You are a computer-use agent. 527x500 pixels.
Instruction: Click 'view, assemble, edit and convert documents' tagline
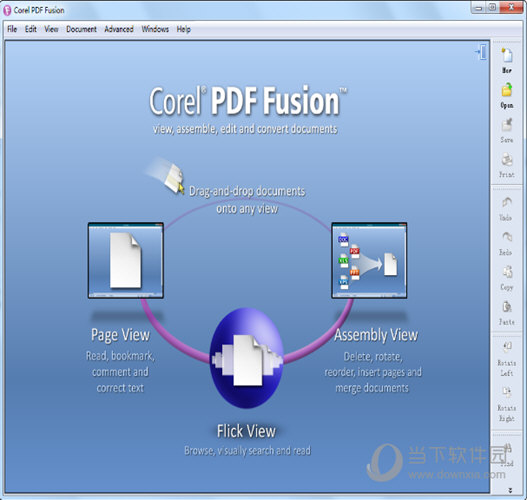tap(245, 129)
